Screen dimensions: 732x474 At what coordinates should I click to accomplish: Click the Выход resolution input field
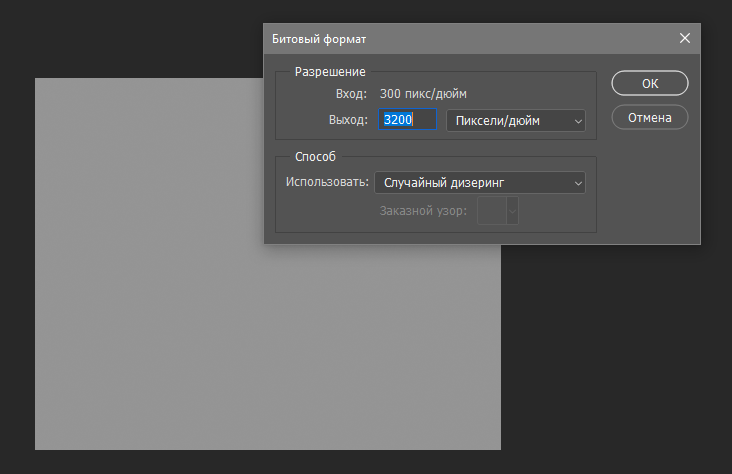pos(408,120)
